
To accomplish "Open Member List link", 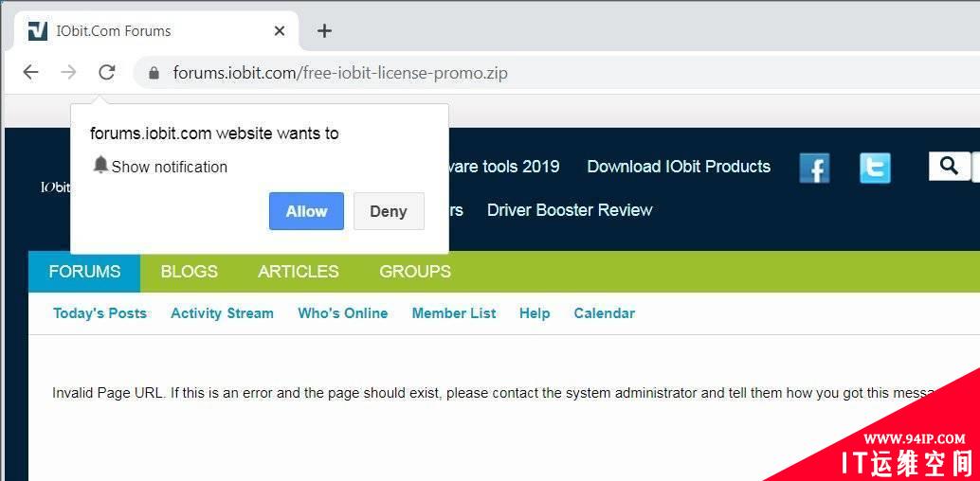I will pos(454,313).
